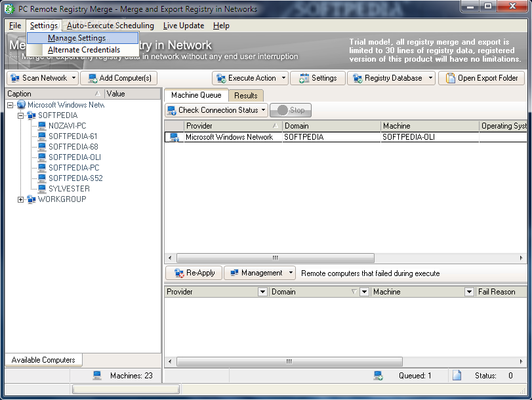The image size is (532, 400).
Task: Click the SOFTPEDIA-PC computer icon
Action: click(42, 168)
